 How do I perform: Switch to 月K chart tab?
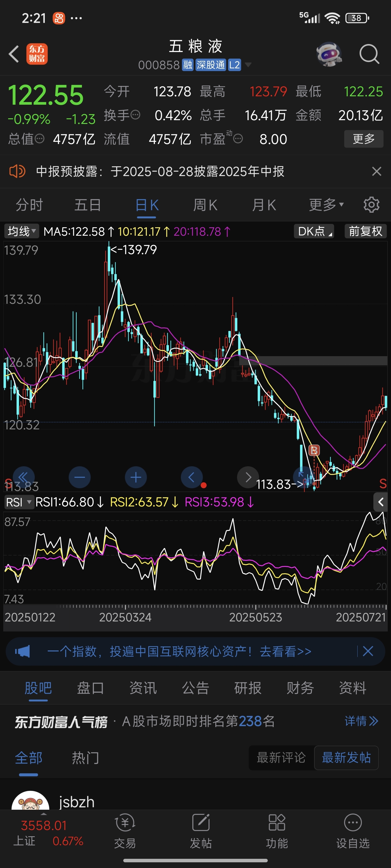coord(264,205)
